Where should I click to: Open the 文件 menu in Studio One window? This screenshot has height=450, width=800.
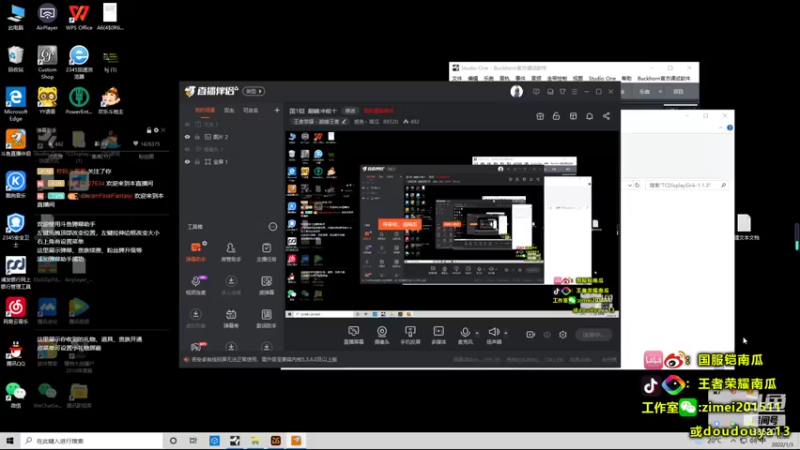[x=457, y=79]
